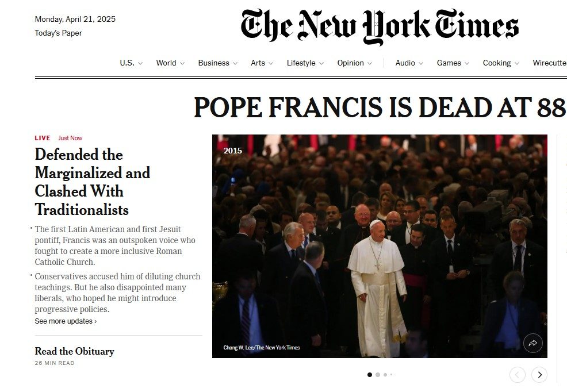Screen dimensions: 567x392
Task: Advance carousel with next arrow button
Action: [539, 375]
